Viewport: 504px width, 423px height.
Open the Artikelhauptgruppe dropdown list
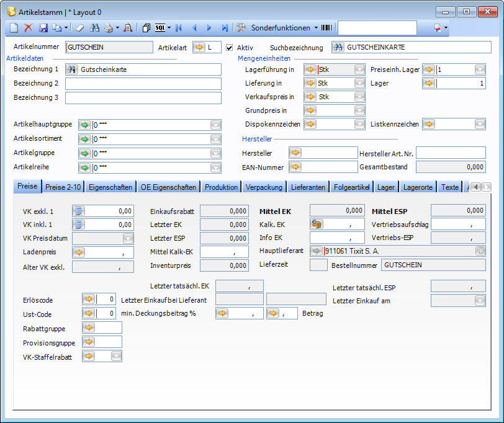215,125
